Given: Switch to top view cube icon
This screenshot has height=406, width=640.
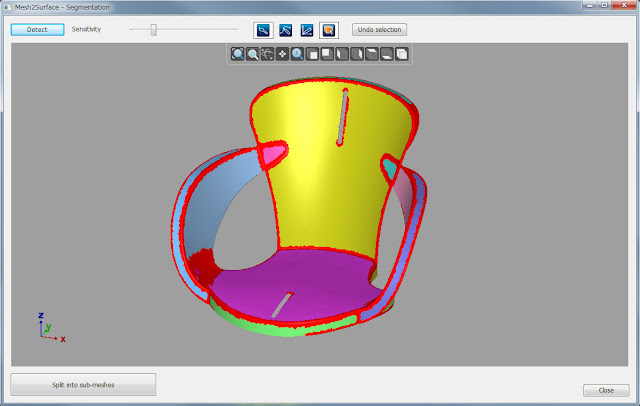Looking at the screenshot, I should (x=372, y=54).
